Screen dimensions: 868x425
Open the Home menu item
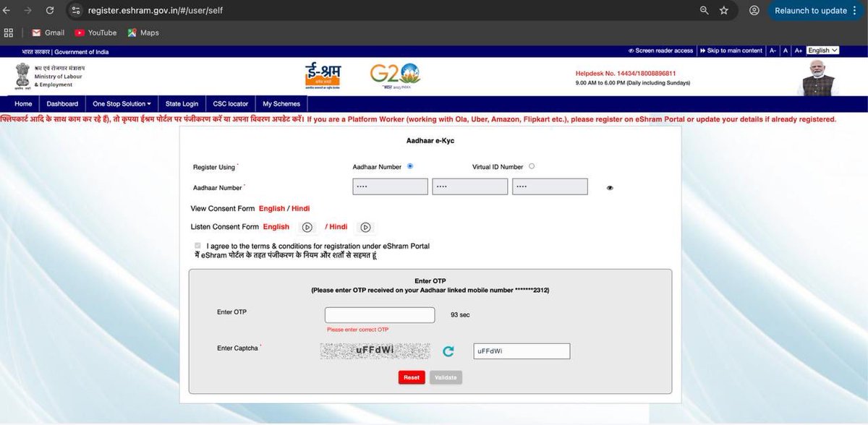tap(23, 104)
